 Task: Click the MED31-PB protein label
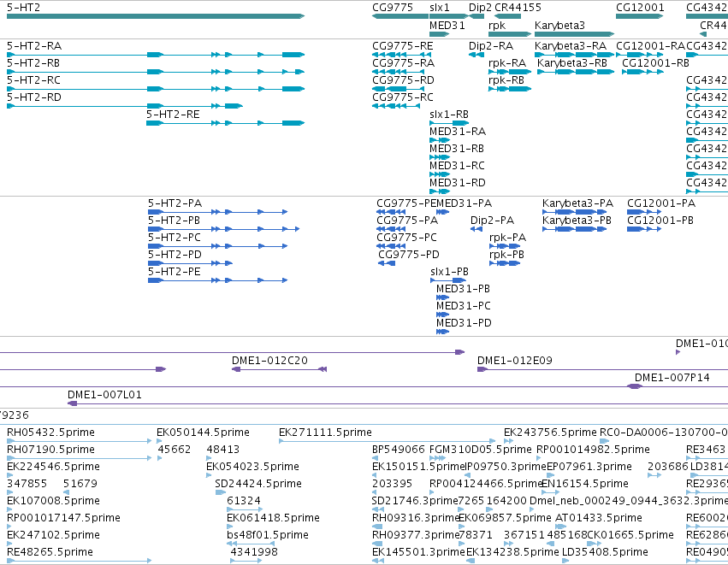click(464, 290)
